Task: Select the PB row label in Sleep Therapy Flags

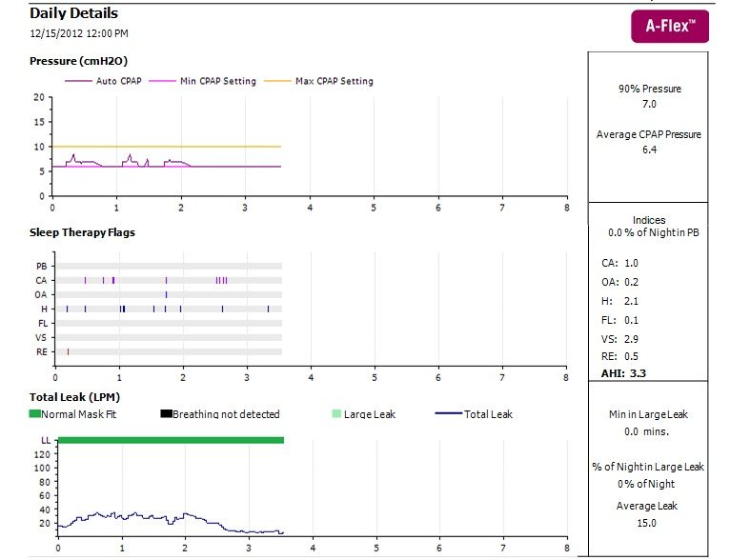Action: pyautogui.click(x=41, y=266)
